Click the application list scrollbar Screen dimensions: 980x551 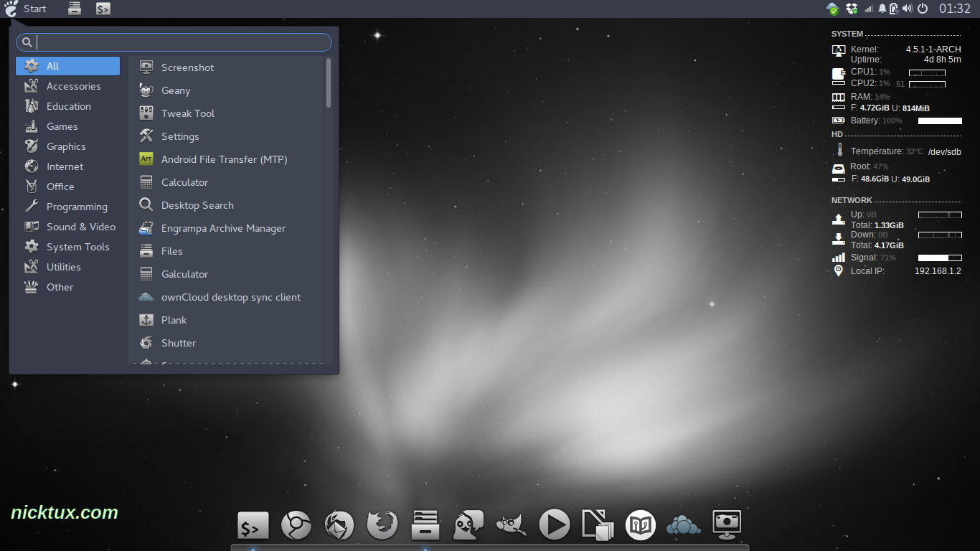click(329, 83)
